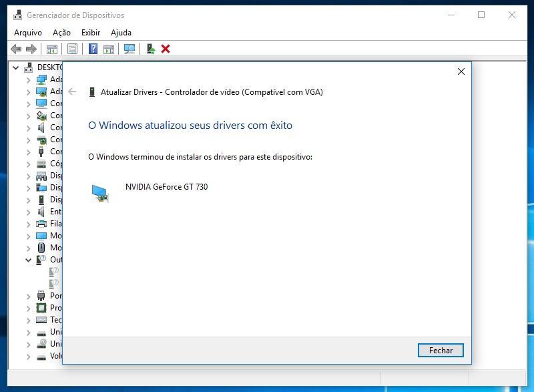Collapse the DESKTO root node
This screenshot has height=392, width=534.
click(x=15, y=67)
